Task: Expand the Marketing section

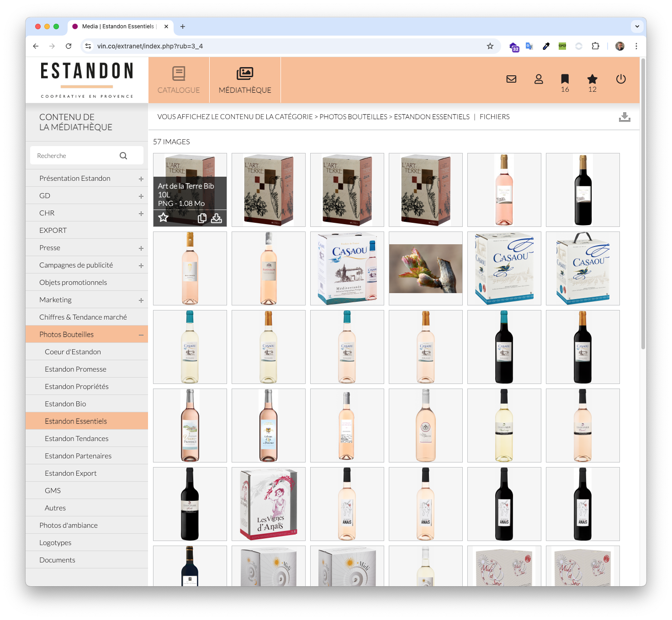Action: 141,300
